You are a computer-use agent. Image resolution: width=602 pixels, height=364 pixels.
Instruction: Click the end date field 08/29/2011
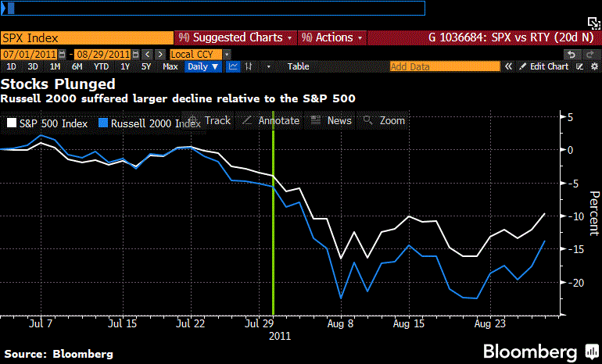click(x=103, y=55)
